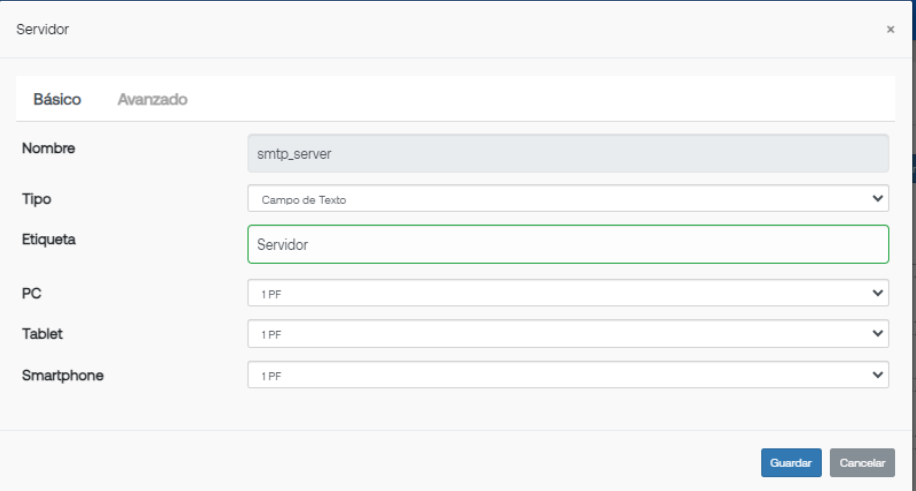Switch to the Básico tab
This screenshot has width=916, height=491.
[x=57, y=99]
